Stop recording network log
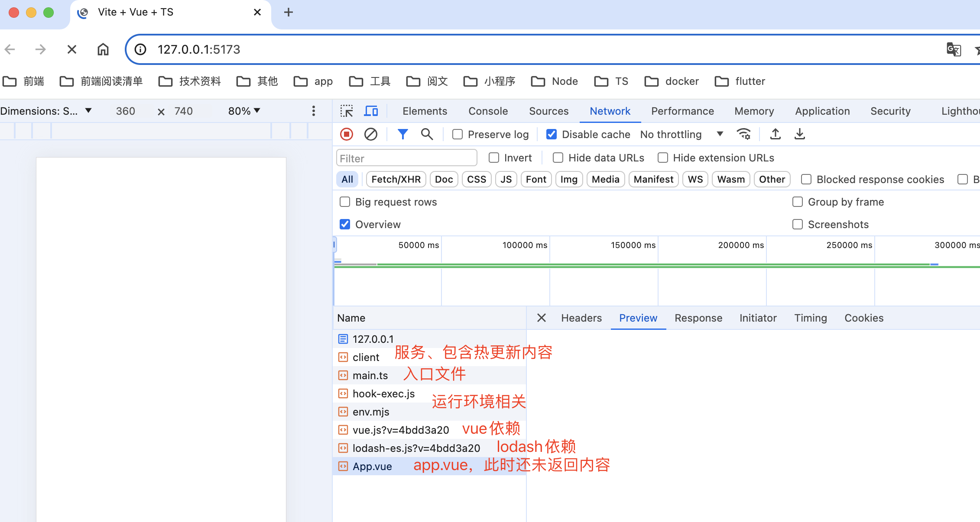 347,134
